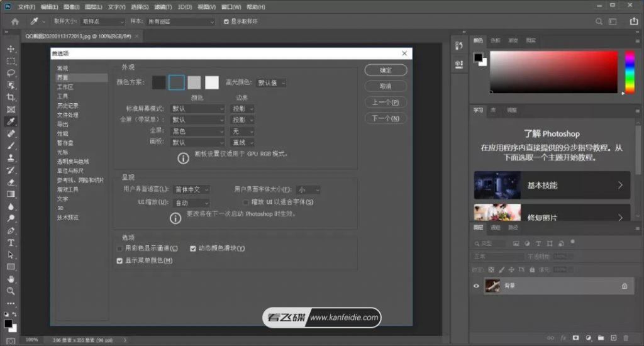The image size is (644, 346).
Task: Click 确定 button in preferences dialog
Action: point(386,70)
